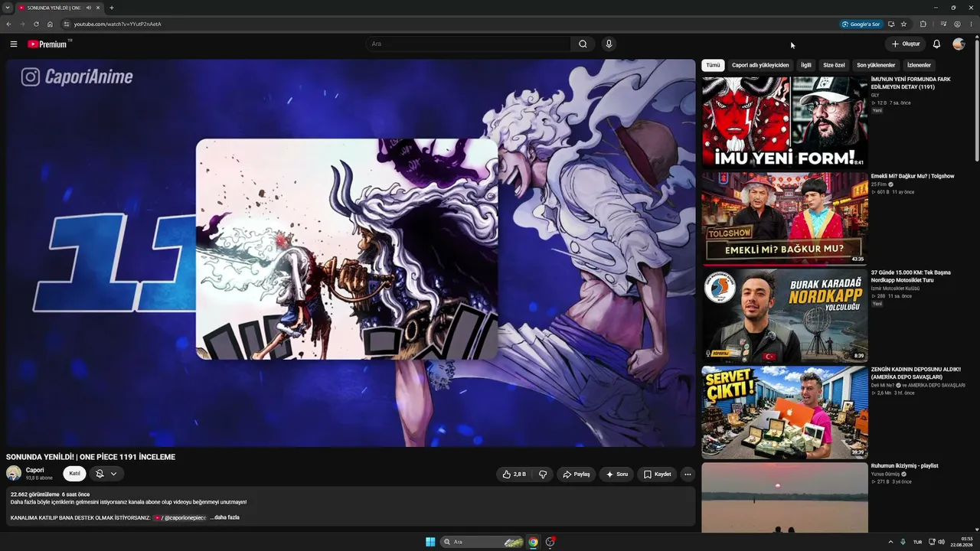This screenshot has height=551, width=980.
Task: Click the Windows taskbar search box
Action: (x=483, y=542)
